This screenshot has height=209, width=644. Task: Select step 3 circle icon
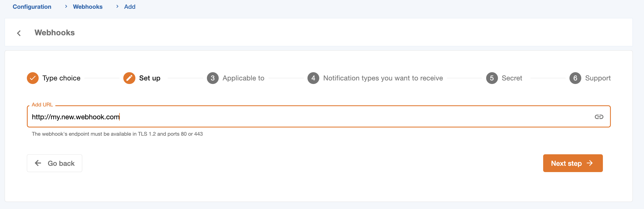click(x=213, y=78)
